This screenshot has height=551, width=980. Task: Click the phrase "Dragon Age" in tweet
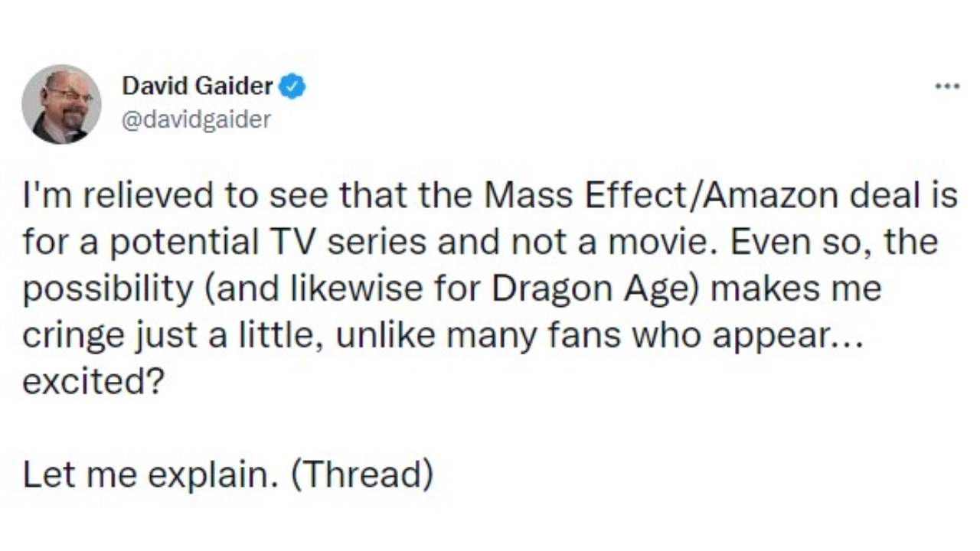click(593, 289)
